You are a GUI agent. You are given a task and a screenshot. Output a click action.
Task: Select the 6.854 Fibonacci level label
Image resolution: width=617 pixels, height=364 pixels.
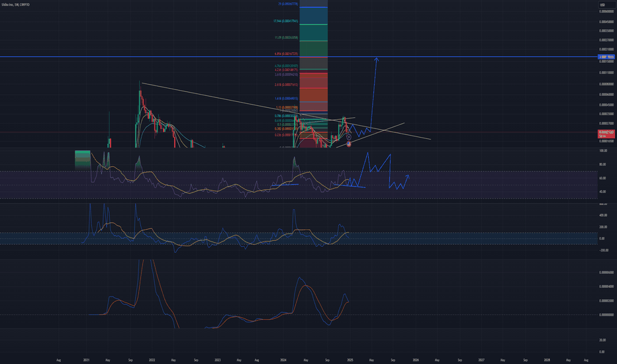click(286, 54)
